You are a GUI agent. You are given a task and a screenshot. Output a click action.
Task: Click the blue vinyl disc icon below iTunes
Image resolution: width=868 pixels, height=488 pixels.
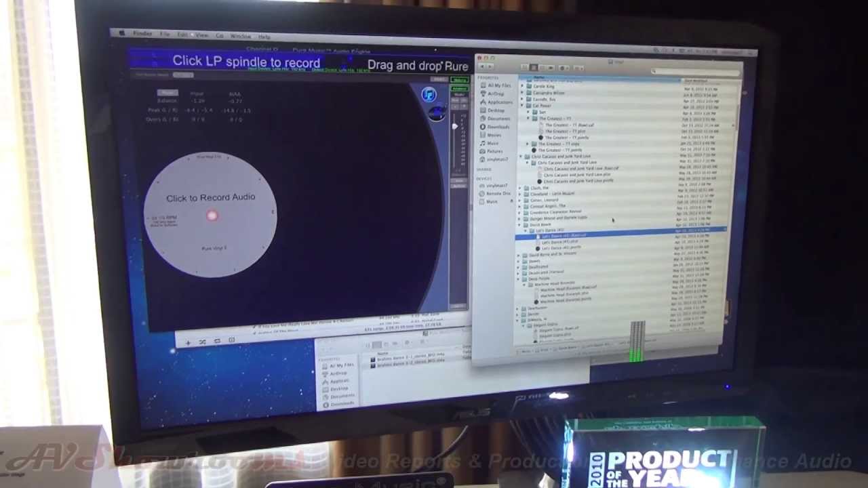pos(437,113)
